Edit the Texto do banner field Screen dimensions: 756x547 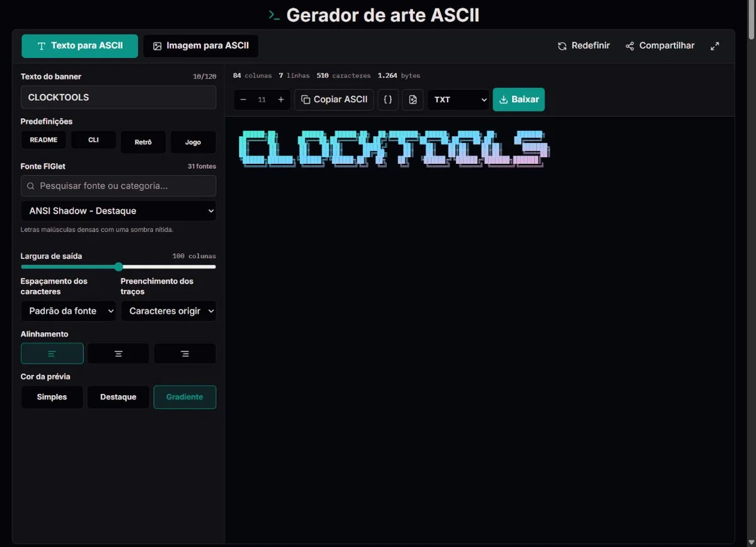pyautogui.click(x=118, y=97)
